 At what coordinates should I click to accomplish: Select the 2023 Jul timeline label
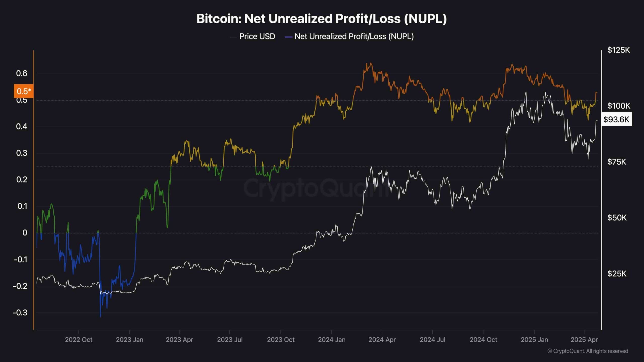tap(230, 340)
